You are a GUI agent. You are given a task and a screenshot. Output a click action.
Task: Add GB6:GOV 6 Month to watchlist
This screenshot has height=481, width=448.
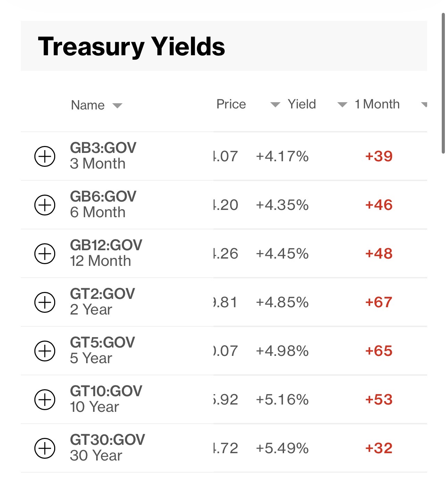(45, 205)
